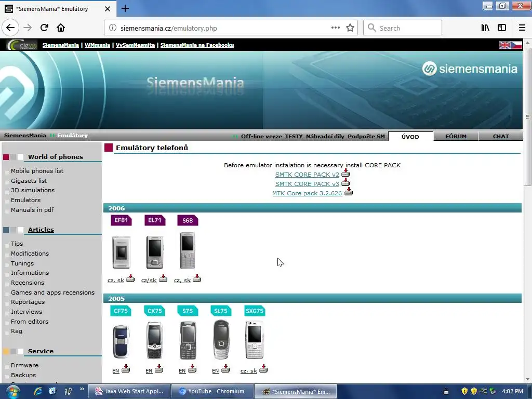This screenshot has height=399, width=532.
Task: Close the SiemensMania Emulátory tab
Action: tap(107, 9)
